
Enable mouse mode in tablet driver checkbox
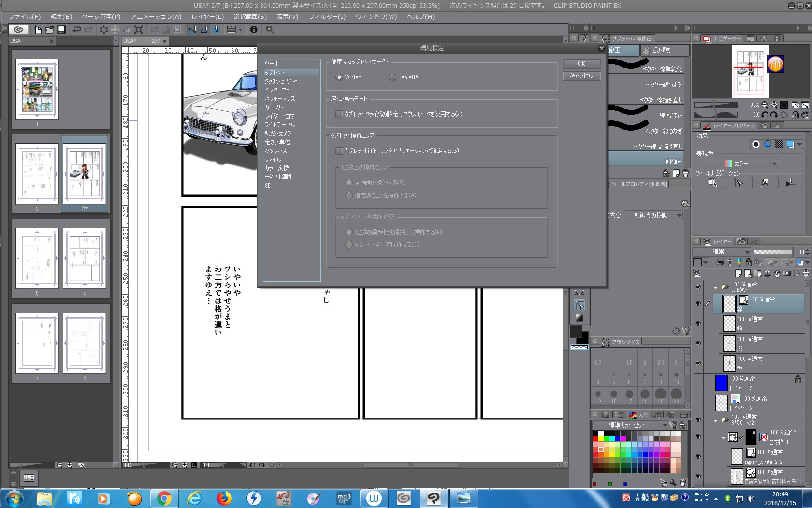339,114
